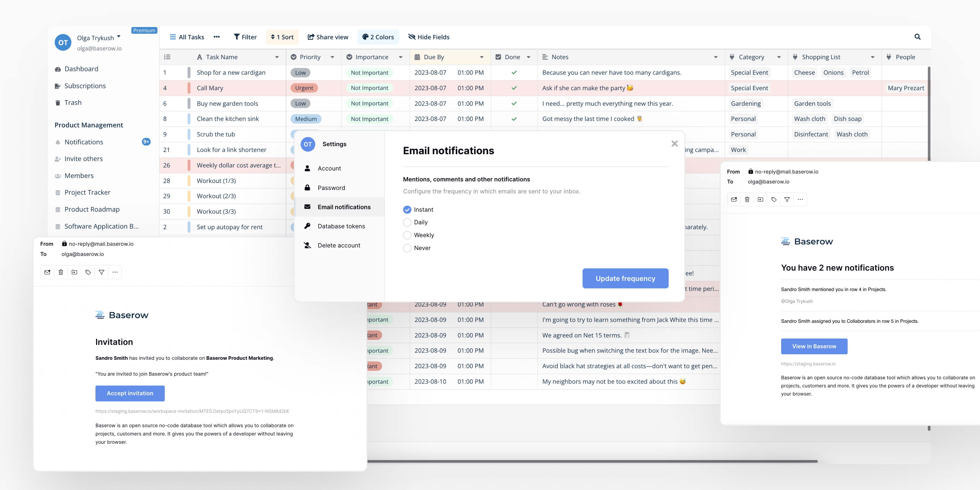Click the Subscriptions icon in sidebar
This screenshot has height=490, width=980.
tap(58, 86)
